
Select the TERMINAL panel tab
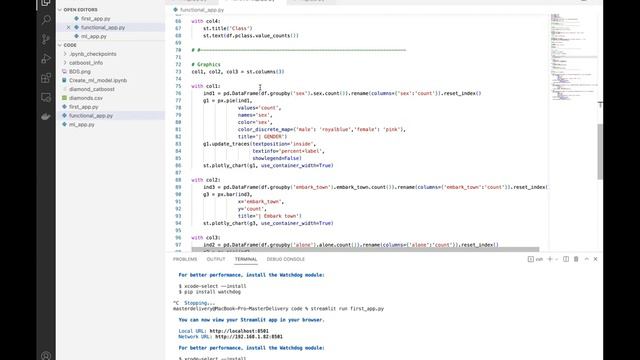click(246, 259)
